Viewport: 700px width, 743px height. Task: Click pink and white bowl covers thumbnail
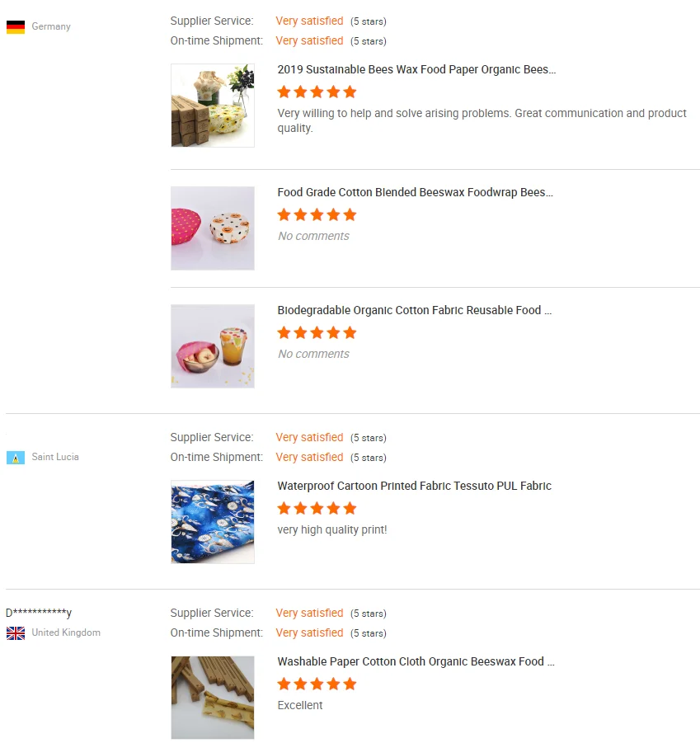[213, 228]
